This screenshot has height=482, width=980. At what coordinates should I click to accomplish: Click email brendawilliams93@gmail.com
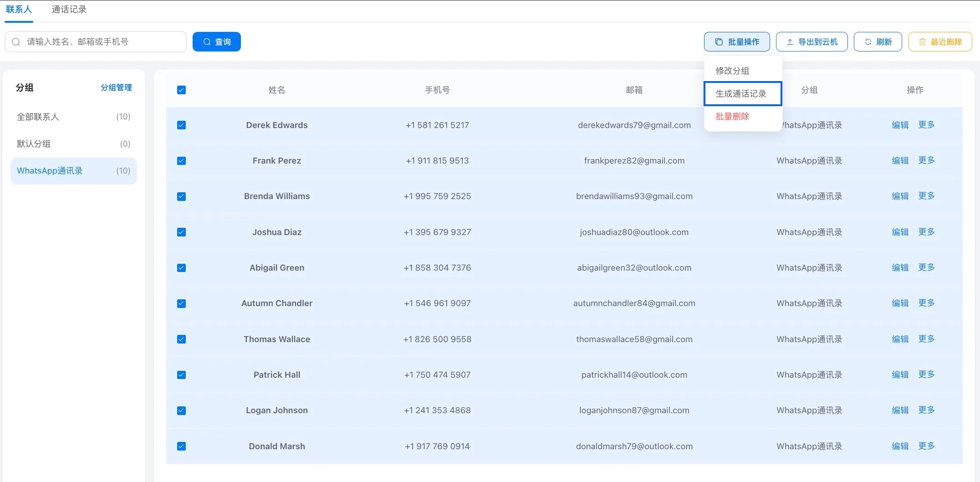pyautogui.click(x=634, y=196)
